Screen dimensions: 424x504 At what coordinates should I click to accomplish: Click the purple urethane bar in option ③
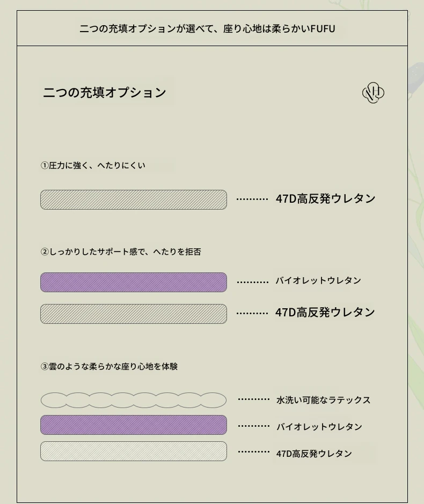coord(134,425)
